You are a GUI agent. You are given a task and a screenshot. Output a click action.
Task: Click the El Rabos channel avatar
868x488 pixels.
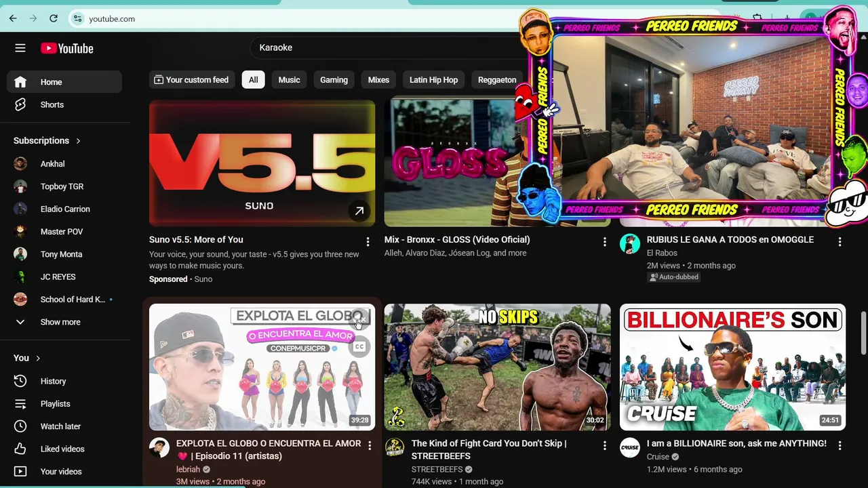coord(630,244)
